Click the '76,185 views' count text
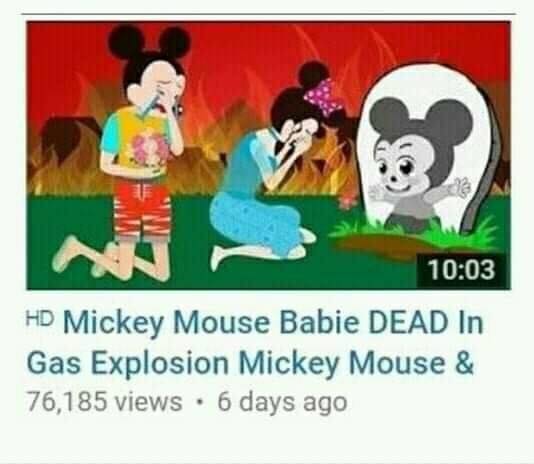The width and height of the screenshot is (534, 464). tap(105, 401)
